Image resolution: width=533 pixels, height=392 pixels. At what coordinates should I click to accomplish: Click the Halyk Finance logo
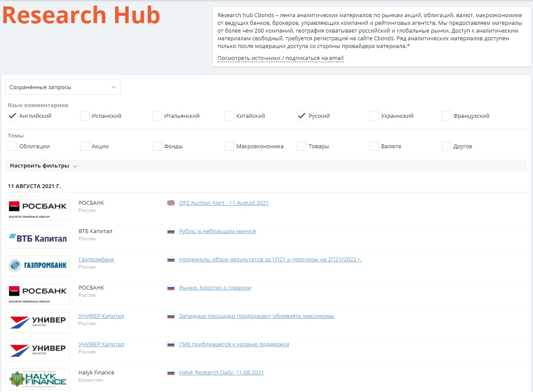tap(38, 379)
